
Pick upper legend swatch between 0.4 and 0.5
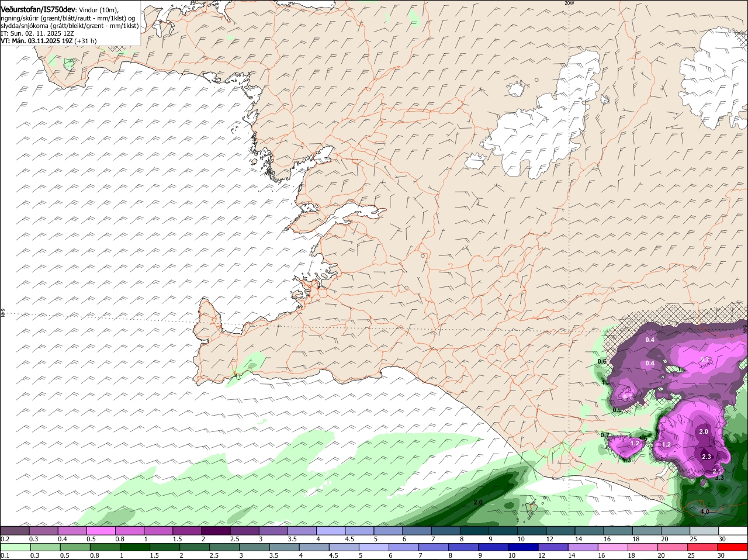[x=72, y=531]
